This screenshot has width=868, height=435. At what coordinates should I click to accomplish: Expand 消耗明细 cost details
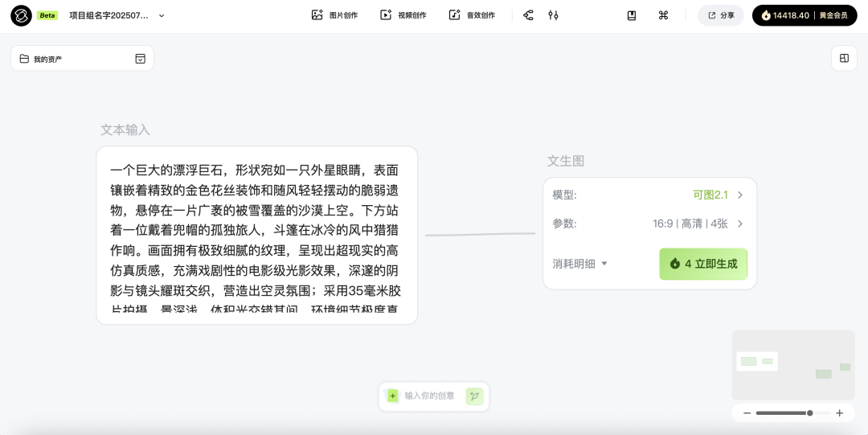[579, 264]
